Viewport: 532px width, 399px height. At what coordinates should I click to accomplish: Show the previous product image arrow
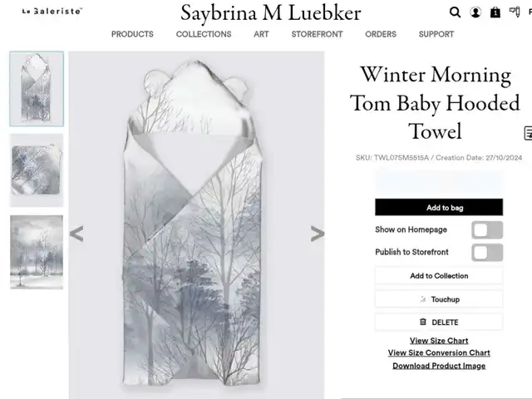[76, 234]
